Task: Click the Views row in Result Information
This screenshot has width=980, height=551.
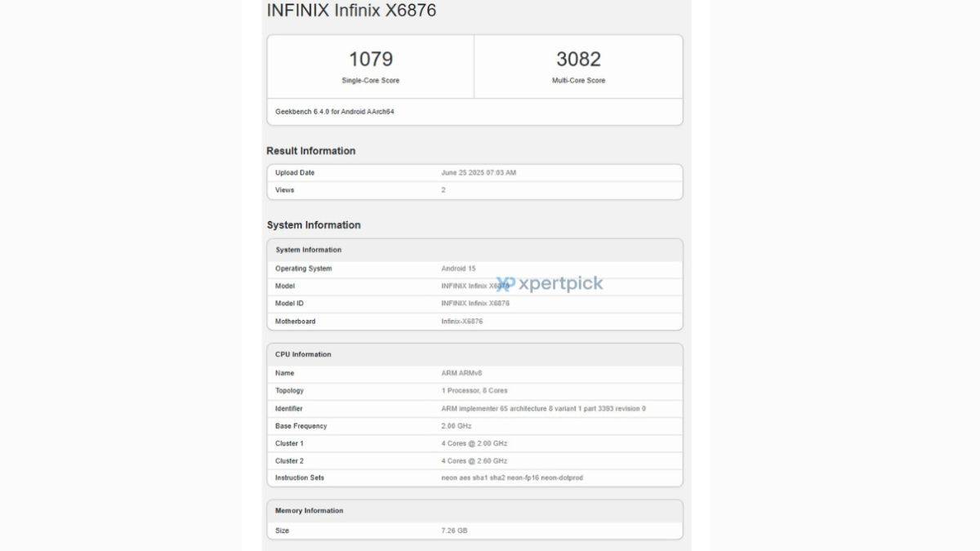Action: 474,190
